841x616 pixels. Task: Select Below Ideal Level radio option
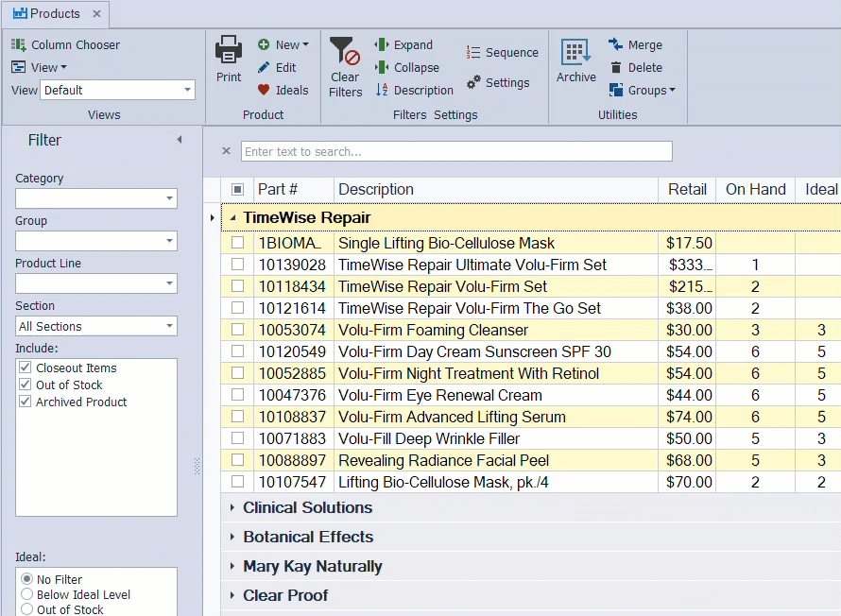pyautogui.click(x=26, y=594)
